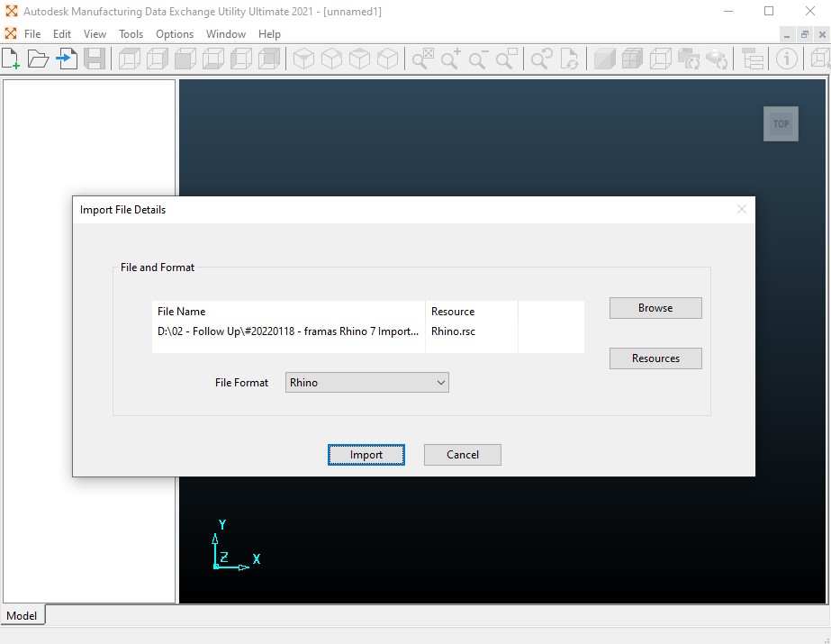This screenshot has width=831, height=644.
Task: Click the Zoom to fit magnifier icon
Action: pos(422,59)
